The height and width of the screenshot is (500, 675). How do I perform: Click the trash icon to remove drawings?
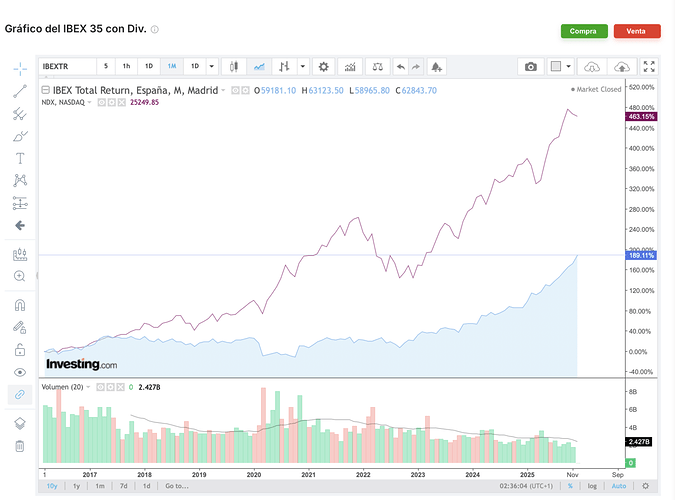point(20,446)
